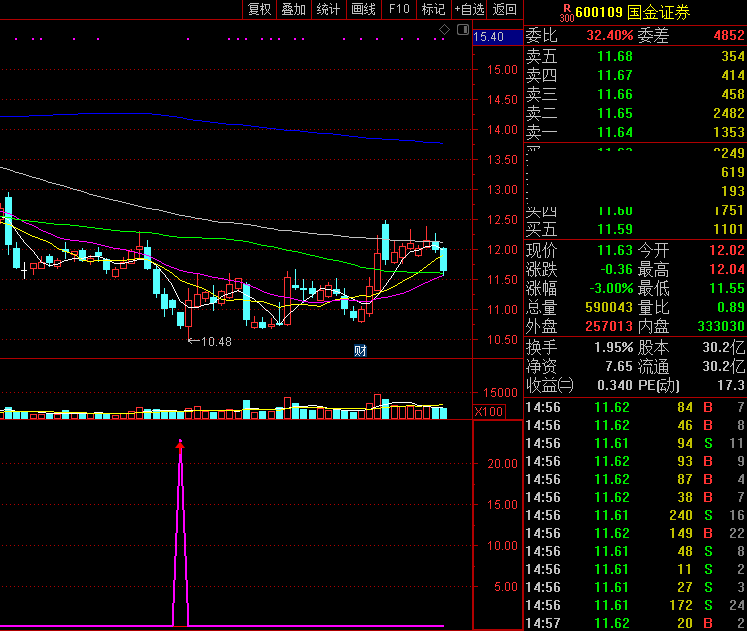Click 委差 value 4852
747x631 pixels.
(729, 35)
